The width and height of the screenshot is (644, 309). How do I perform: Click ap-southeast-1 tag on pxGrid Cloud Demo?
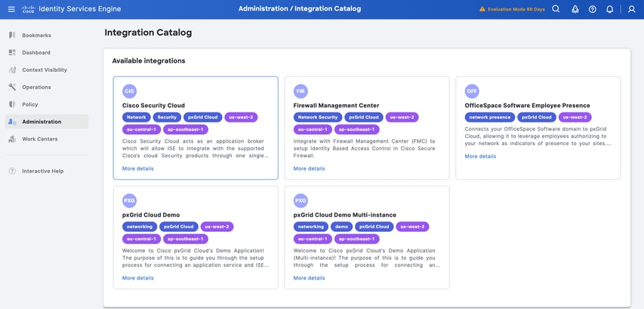click(x=186, y=239)
